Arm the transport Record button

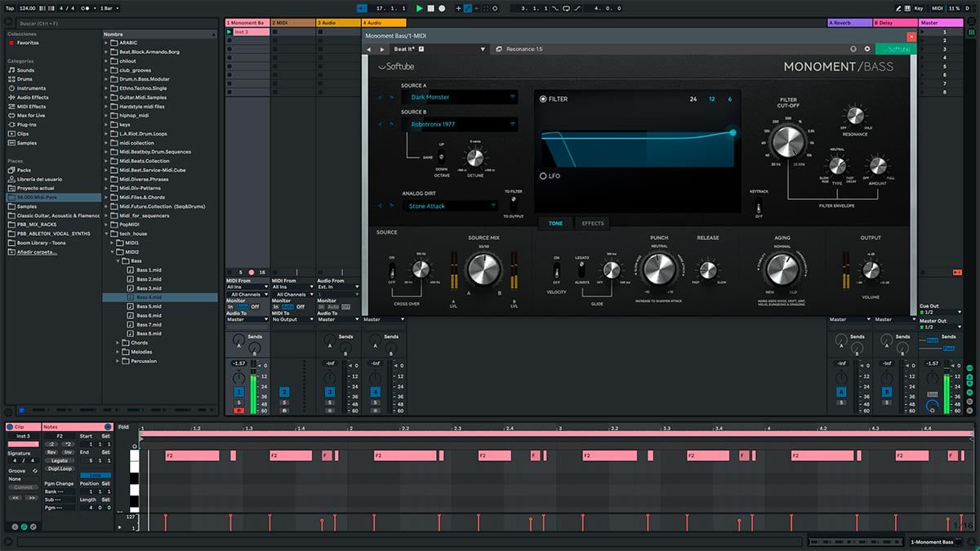pos(442,8)
